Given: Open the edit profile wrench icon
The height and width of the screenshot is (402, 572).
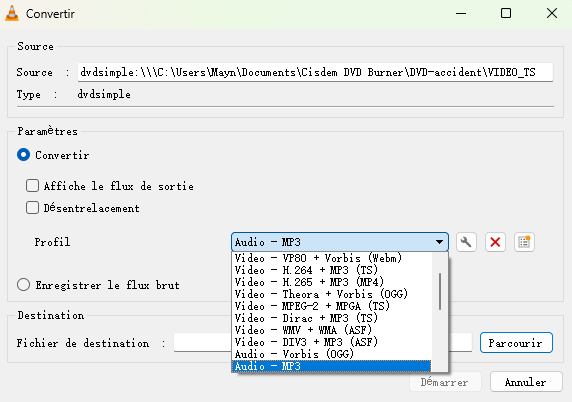Looking at the screenshot, I should [x=466, y=242].
